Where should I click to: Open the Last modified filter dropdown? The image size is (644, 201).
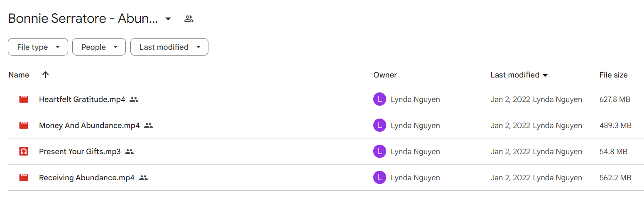(x=169, y=47)
